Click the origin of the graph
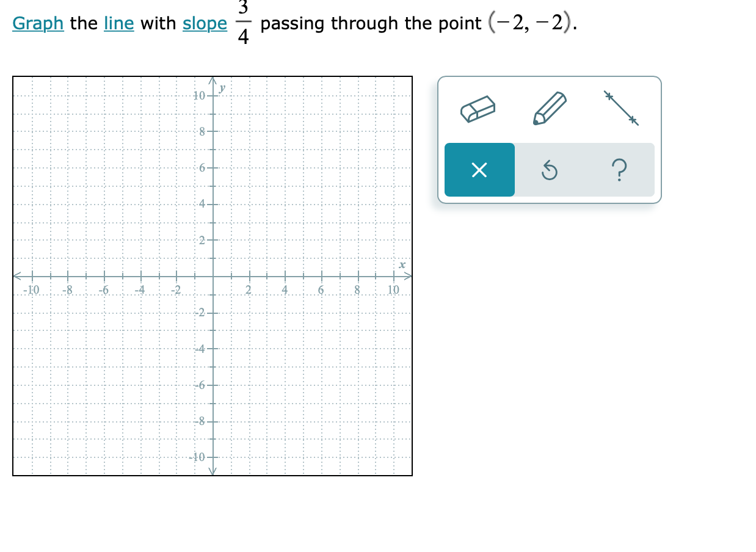This screenshot has width=756, height=552. click(x=213, y=277)
